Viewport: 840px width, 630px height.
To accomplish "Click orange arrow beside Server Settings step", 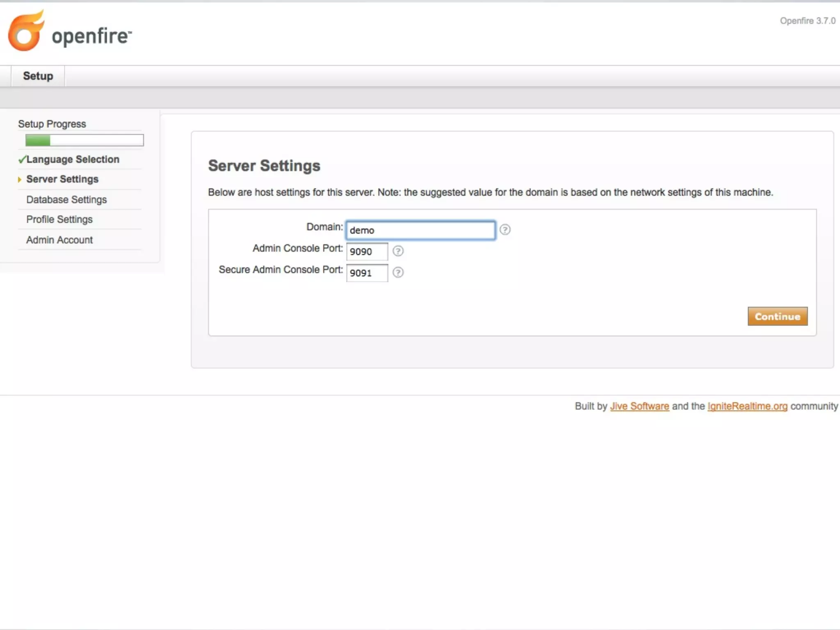I will pos(19,180).
